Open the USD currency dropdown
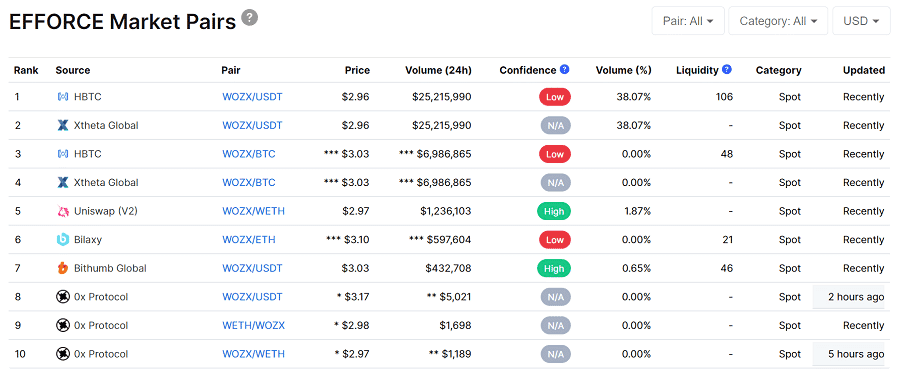 coord(861,21)
